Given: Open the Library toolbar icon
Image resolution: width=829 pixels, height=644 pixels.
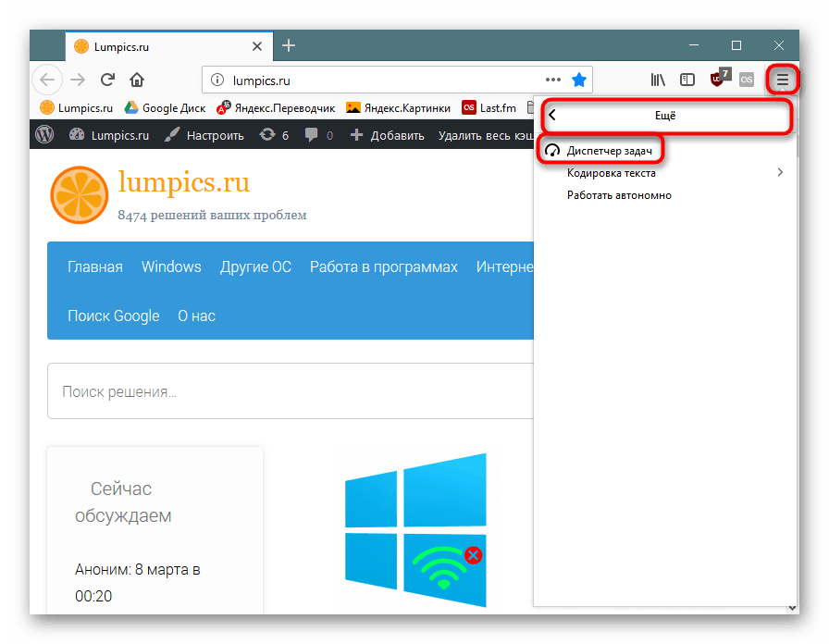Looking at the screenshot, I should (658, 80).
